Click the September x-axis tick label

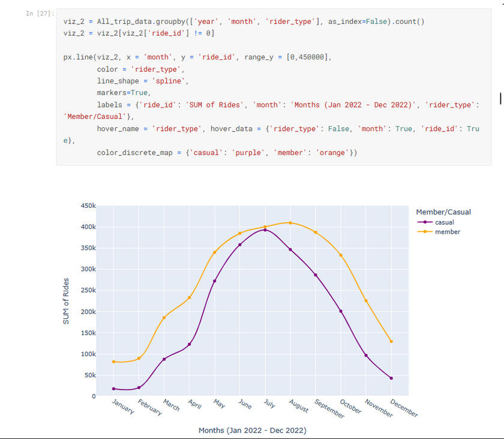329,410
